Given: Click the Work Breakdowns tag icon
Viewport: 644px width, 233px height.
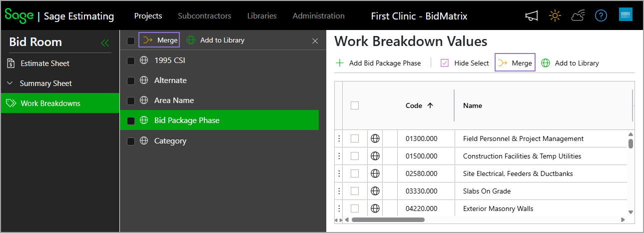Looking at the screenshot, I should click(x=11, y=103).
